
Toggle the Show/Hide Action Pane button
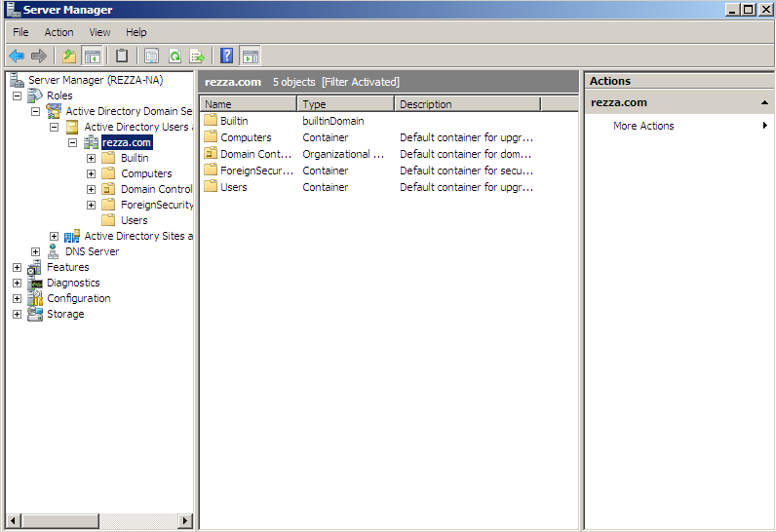click(251, 56)
